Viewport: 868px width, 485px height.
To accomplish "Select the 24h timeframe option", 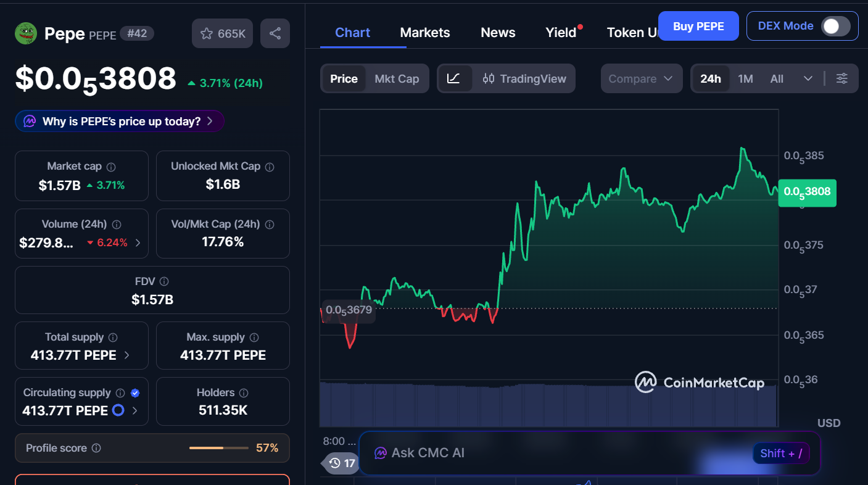I will point(711,78).
